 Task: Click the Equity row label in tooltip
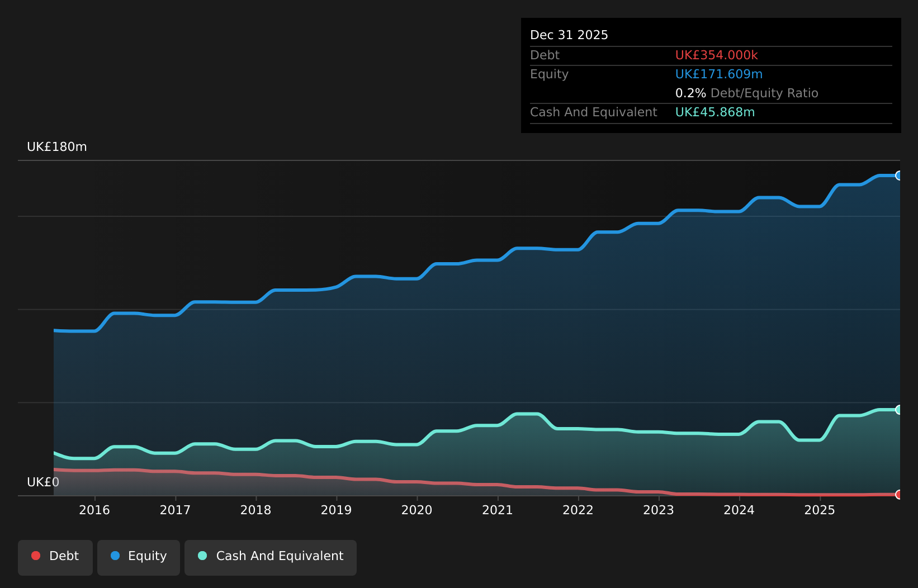tap(549, 74)
